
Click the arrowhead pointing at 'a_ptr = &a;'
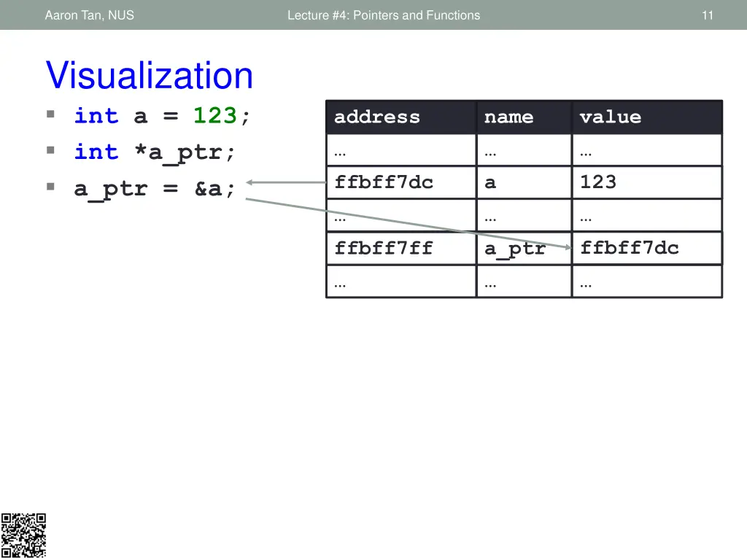[249, 182]
